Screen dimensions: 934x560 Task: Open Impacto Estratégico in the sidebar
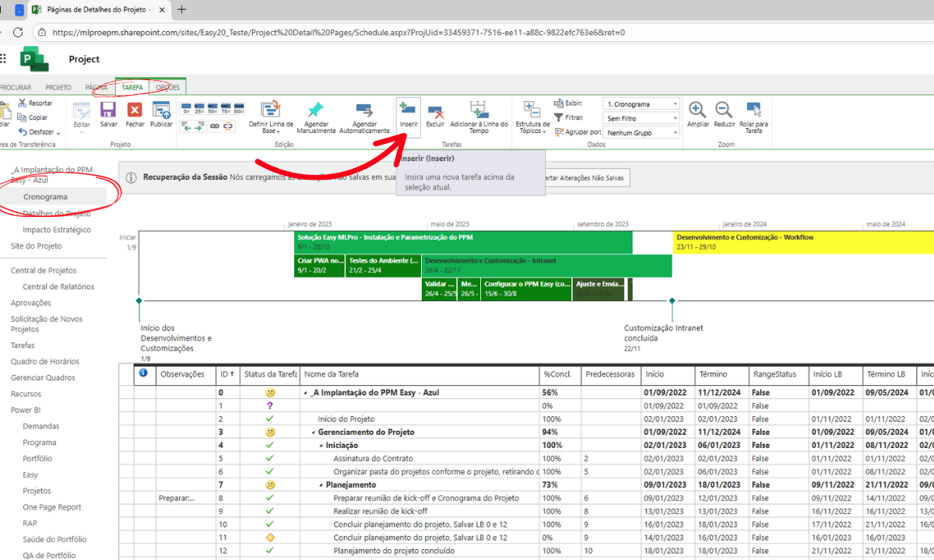pos(56,229)
